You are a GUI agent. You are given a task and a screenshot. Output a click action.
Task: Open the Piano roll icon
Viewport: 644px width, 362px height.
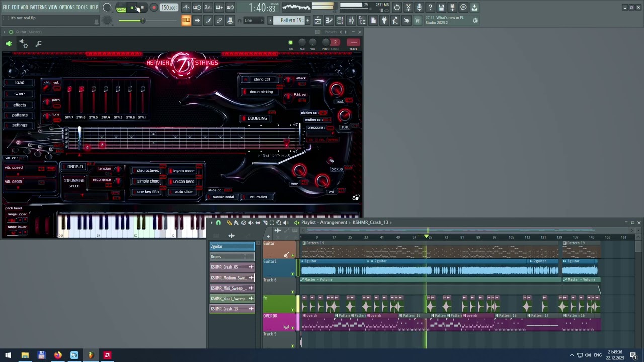coord(329,20)
